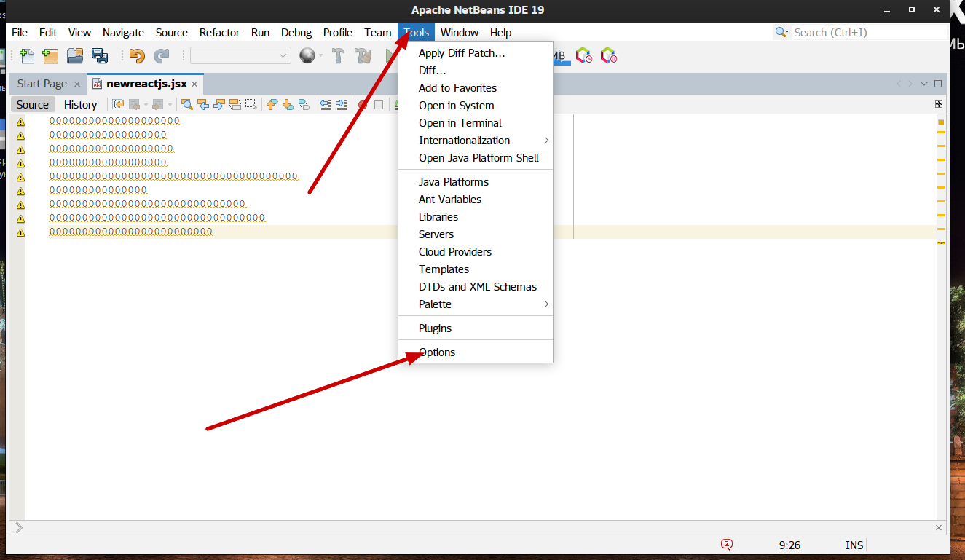
Task: Click the notifications bubble in status bar
Action: 727,545
